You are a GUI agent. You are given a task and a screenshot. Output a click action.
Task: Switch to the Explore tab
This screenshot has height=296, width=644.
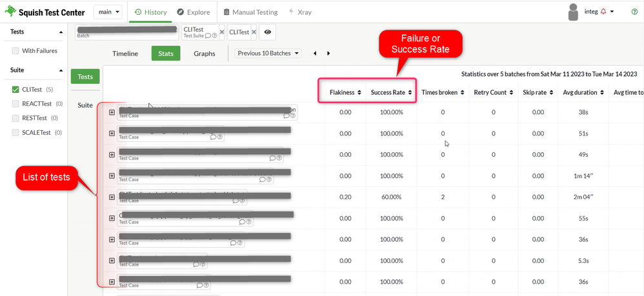pyautogui.click(x=194, y=12)
